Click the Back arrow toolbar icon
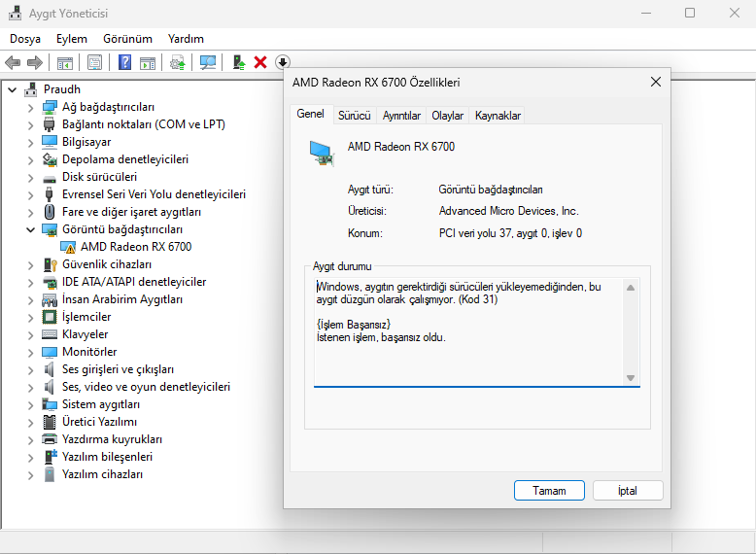Screen dimensions: 756x554 [13, 62]
